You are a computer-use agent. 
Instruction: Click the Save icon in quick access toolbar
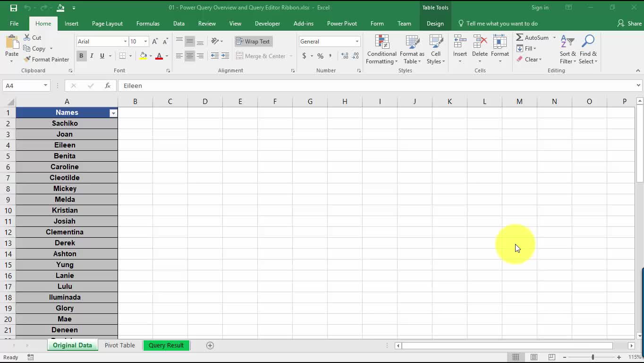pos(13,8)
